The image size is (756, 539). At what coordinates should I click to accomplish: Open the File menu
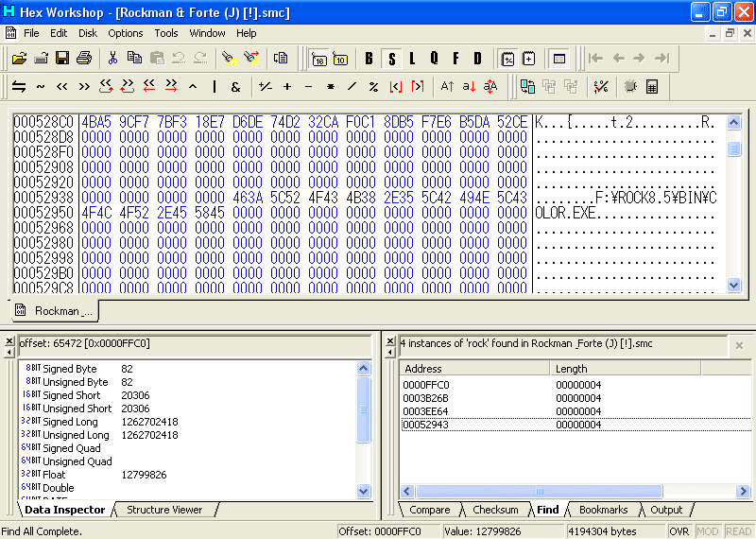[x=31, y=33]
